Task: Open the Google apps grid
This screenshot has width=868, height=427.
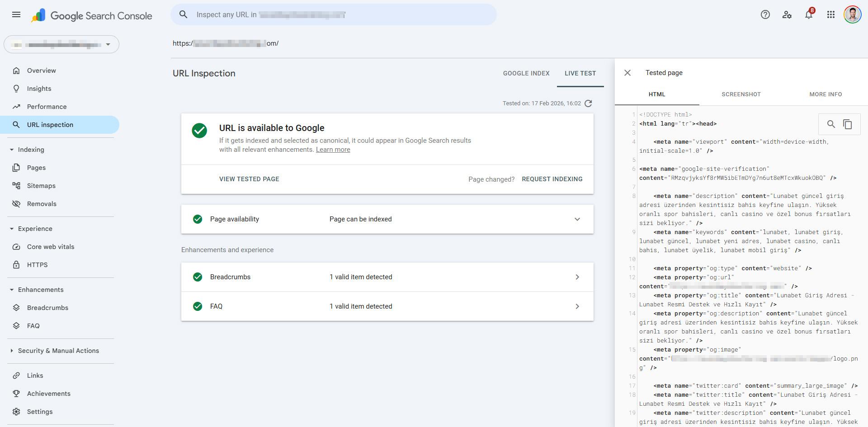Action: click(x=830, y=14)
